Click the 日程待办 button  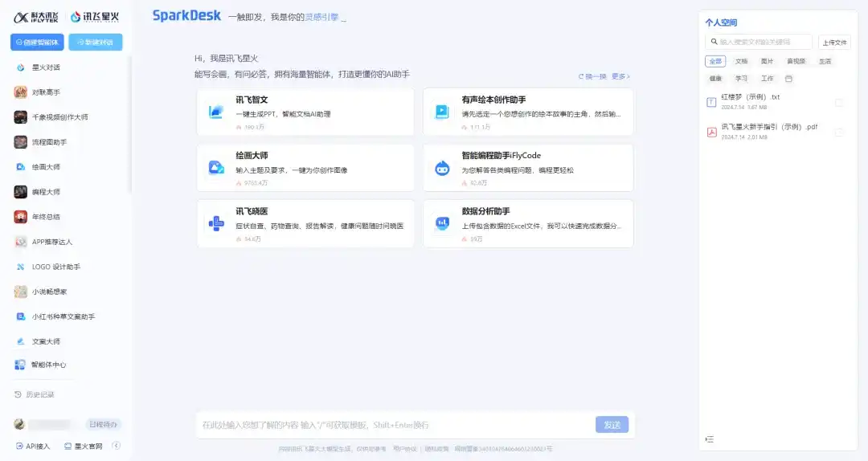[104, 425]
